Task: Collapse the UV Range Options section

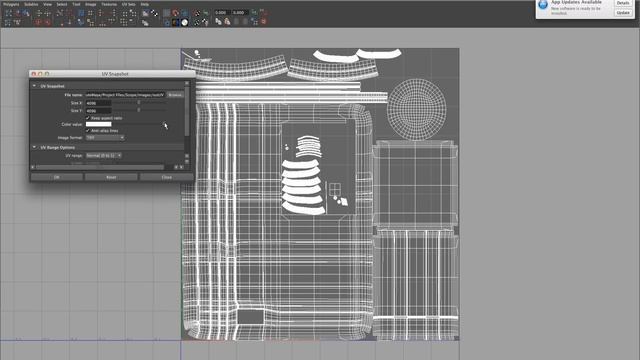Action: point(34,147)
